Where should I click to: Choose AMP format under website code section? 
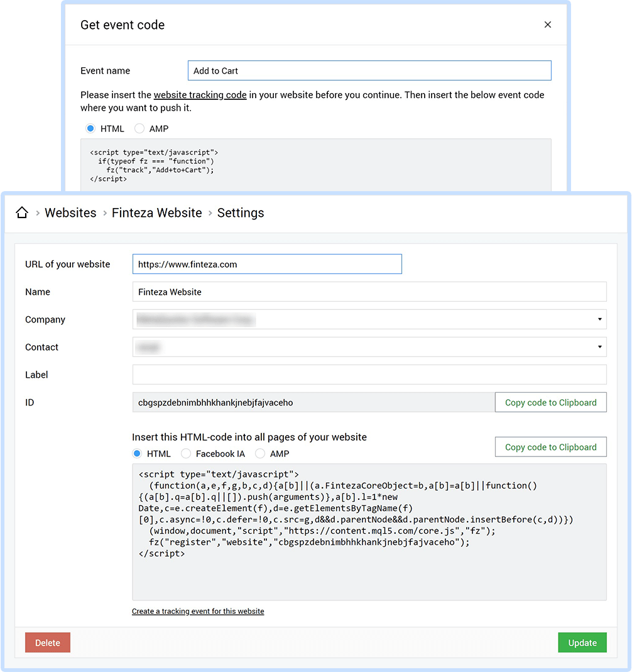coord(260,453)
